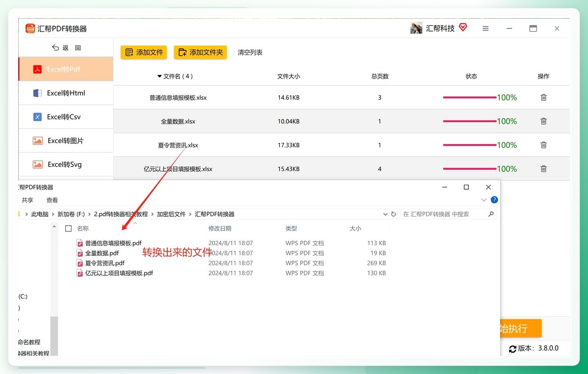
Task: Expand the breadcrumb chevron after 此电脑
Action: click(53, 214)
